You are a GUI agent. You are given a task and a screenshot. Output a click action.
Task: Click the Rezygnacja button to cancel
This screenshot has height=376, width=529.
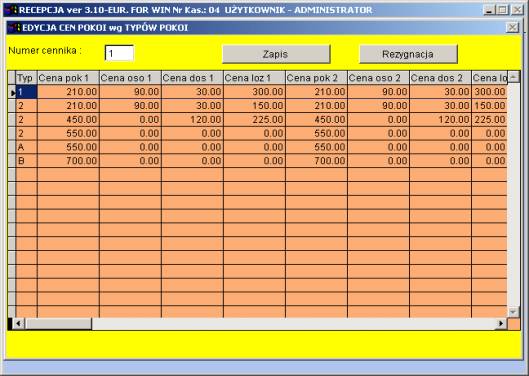tap(408, 54)
